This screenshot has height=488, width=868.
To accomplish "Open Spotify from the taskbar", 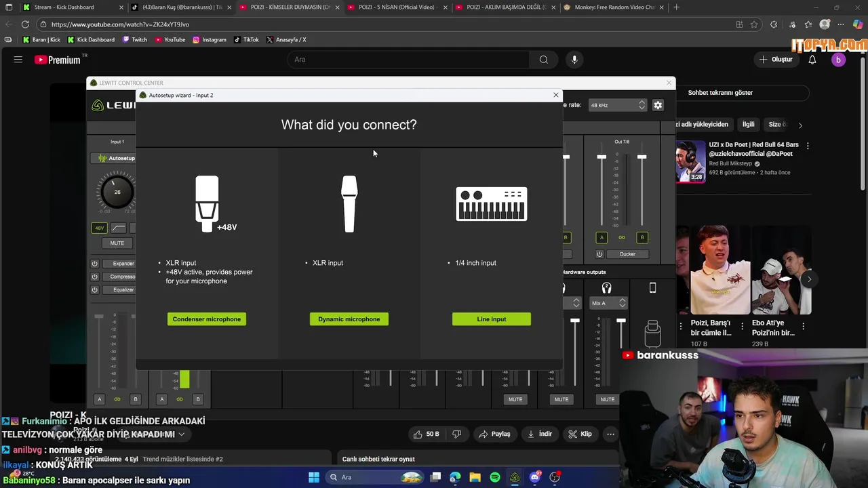I will click(x=495, y=477).
